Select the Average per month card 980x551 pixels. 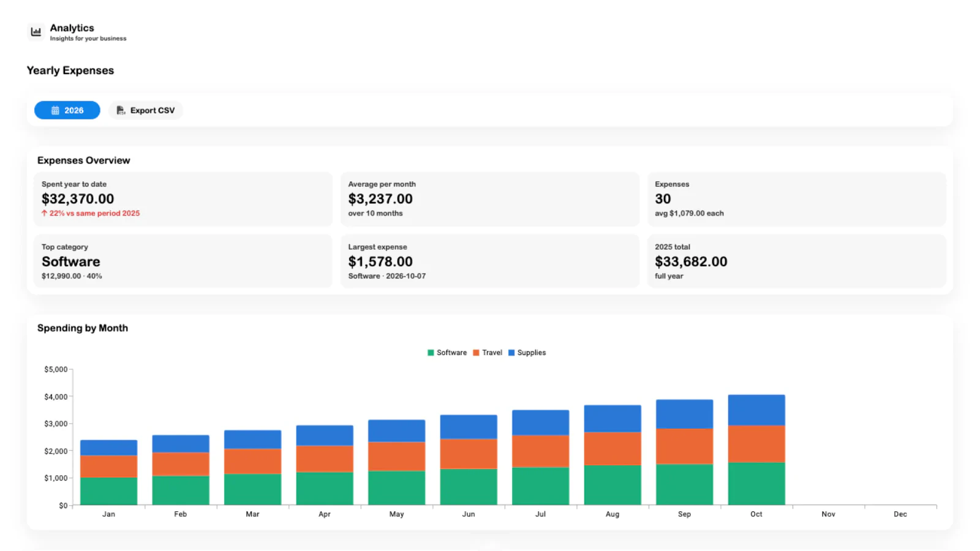click(490, 199)
